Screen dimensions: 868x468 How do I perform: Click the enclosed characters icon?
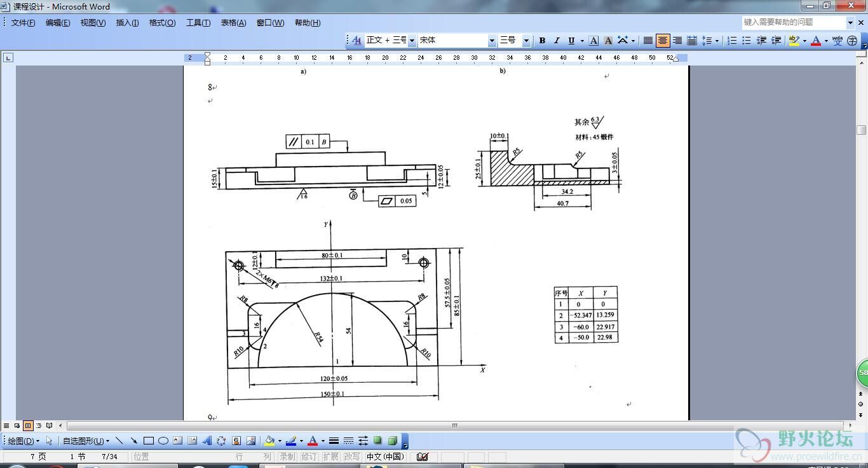click(852, 40)
